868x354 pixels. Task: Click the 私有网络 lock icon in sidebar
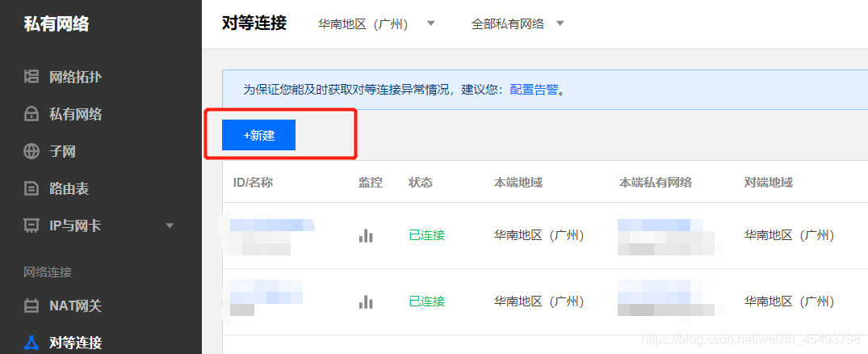(31, 114)
